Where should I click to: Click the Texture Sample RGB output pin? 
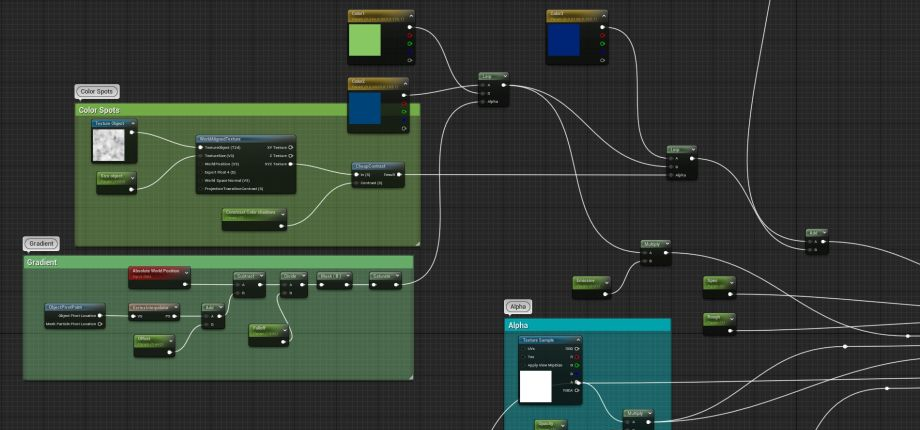pos(577,348)
